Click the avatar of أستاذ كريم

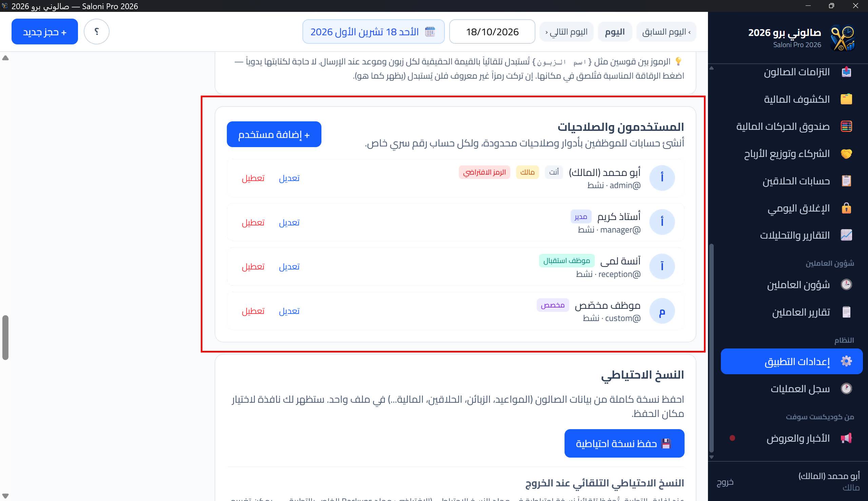coord(662,222)
